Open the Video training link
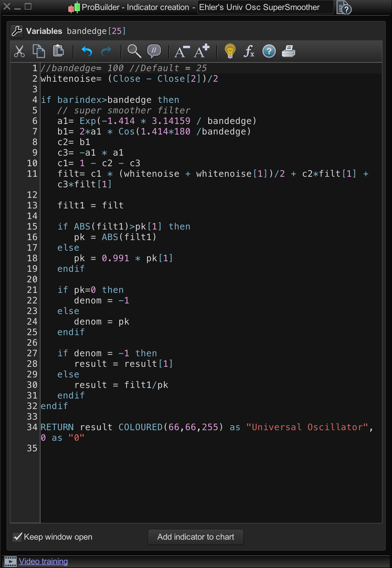 [43, 561]
